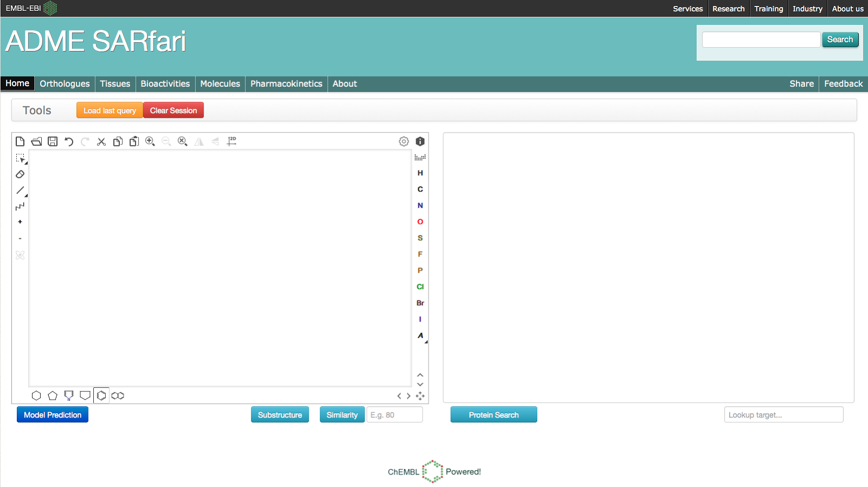868x487 pixels.
Task: Open the Share link
Action: point(801,84)
